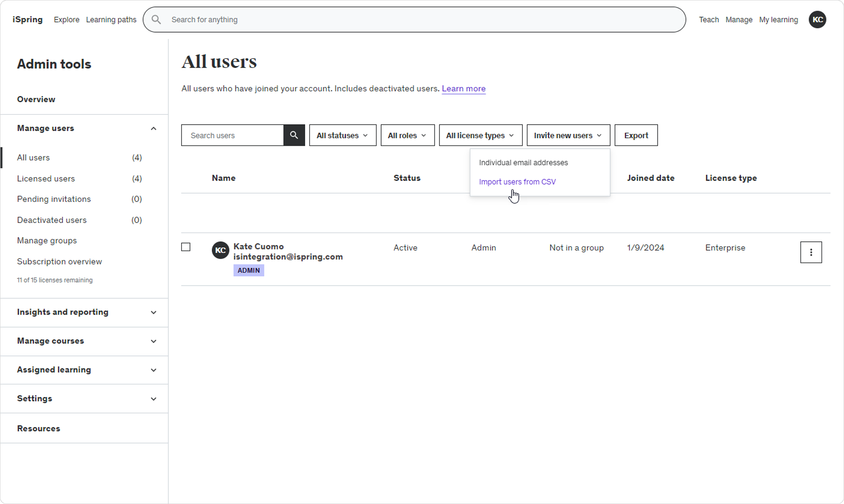Image resolution: width=844 pixels, height=504 pixels.
Task: Collapse the Manage users section
Action: [153, 128]
